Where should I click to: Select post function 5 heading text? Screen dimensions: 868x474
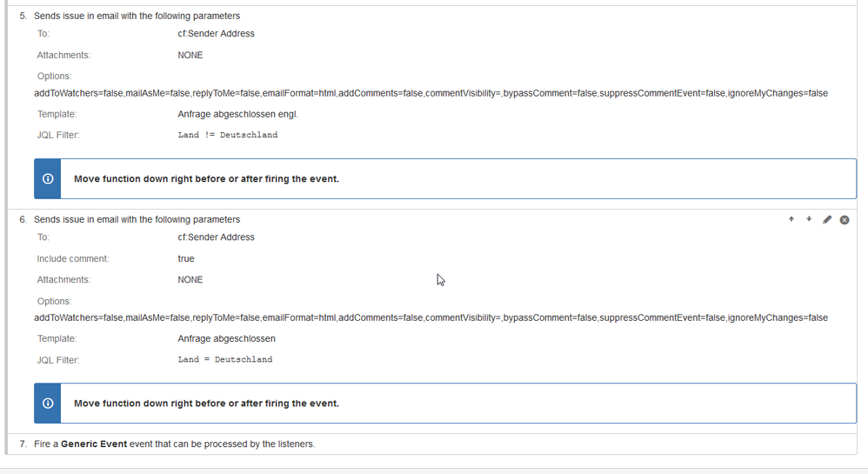[x=137, y=16]
